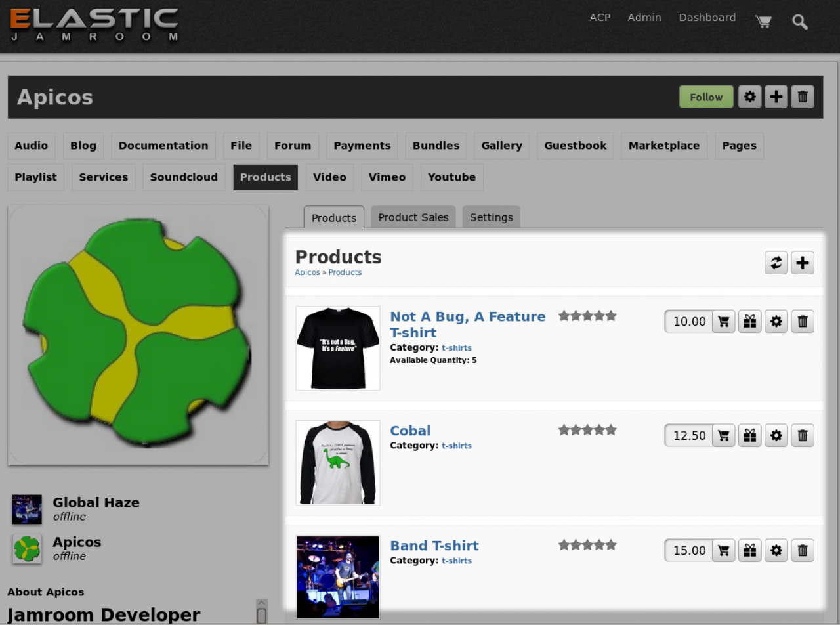Image resolution: width=840 pixels, height=625 pixels.
Task: Follow the Apicos profile
Action: pos(706,97)
